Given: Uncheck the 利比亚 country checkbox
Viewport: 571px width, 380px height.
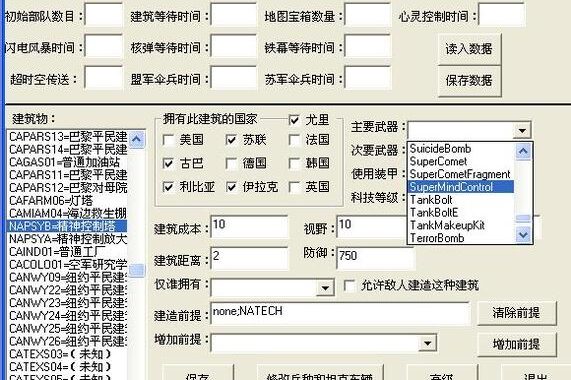Looking at the screenshot, I should (x=168, y=187).
